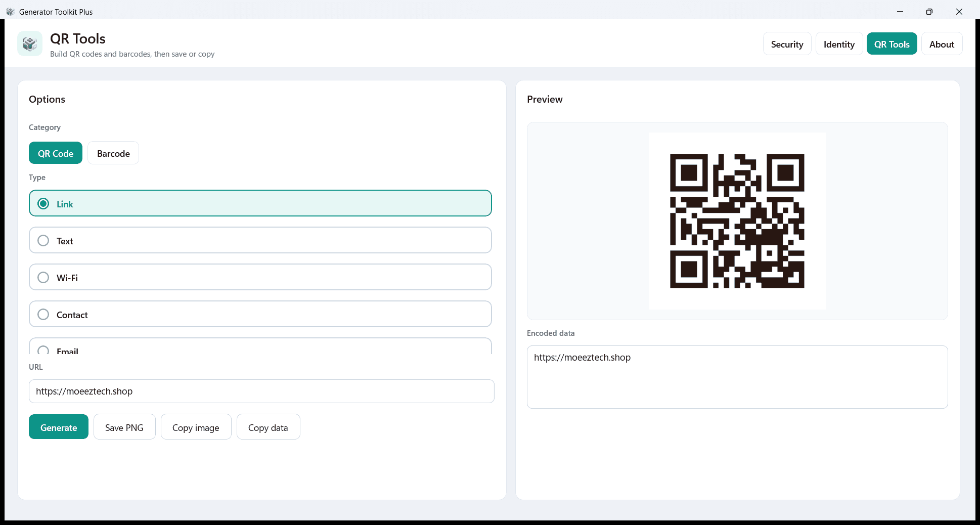Switch to the QR Tools tab

[892, 44]
